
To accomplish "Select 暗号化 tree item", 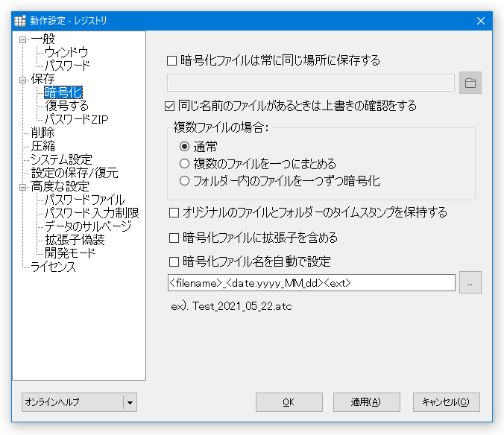I will tap(63, 92).
